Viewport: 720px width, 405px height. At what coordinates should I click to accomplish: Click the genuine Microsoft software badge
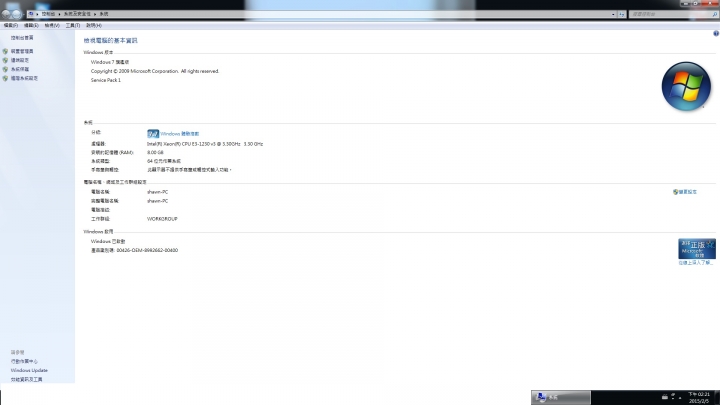click(x=697, y=249)
